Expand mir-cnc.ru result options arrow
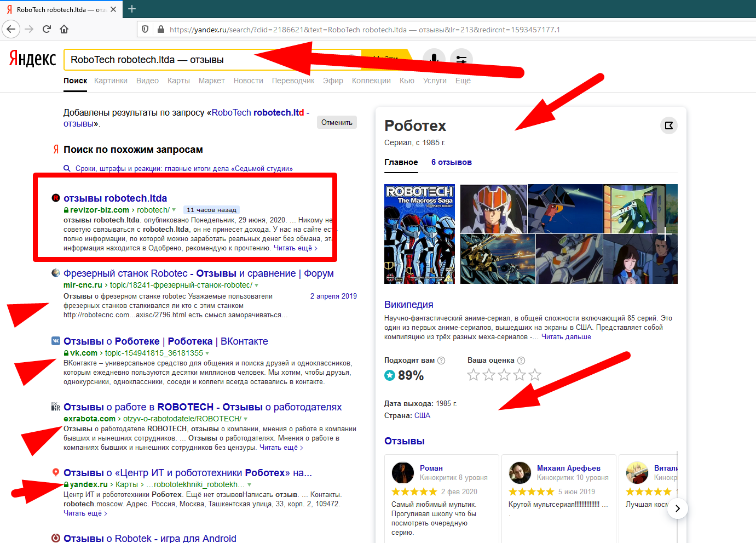 tap(256, 285)
